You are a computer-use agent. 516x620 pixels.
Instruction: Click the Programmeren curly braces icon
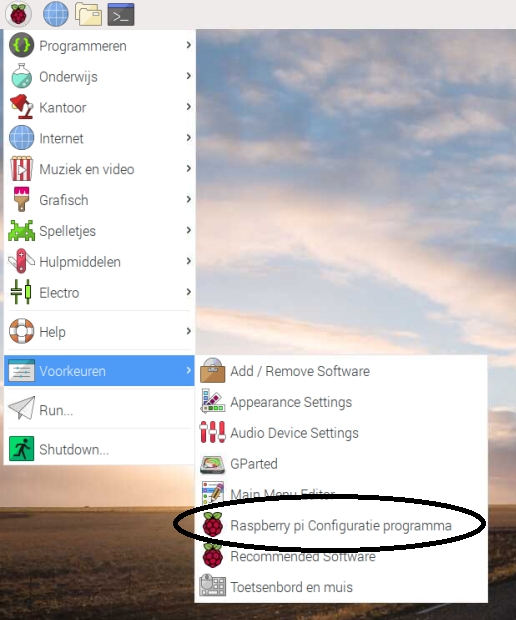pos(21,45)
